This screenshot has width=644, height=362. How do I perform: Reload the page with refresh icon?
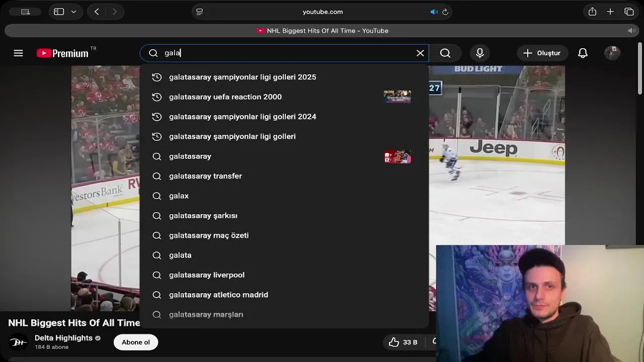[445, 12]
